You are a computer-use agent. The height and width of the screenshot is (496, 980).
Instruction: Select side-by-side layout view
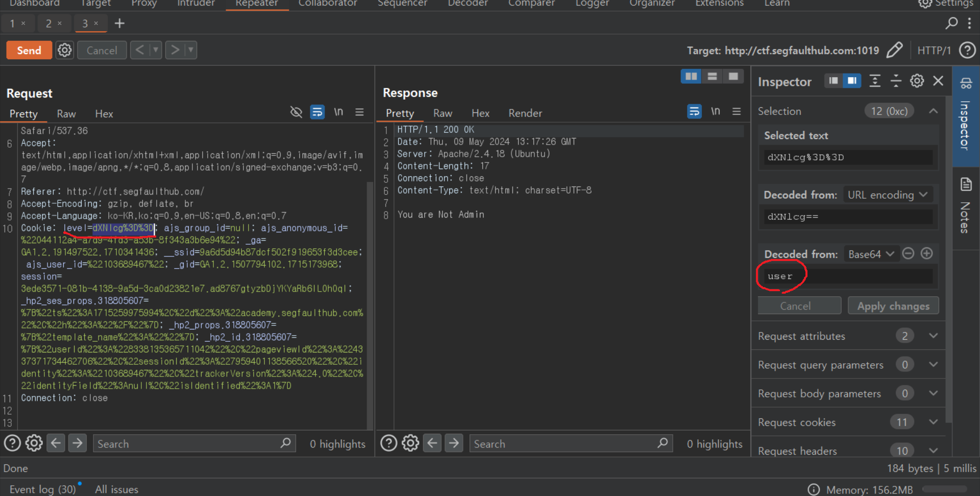[691, 76]
